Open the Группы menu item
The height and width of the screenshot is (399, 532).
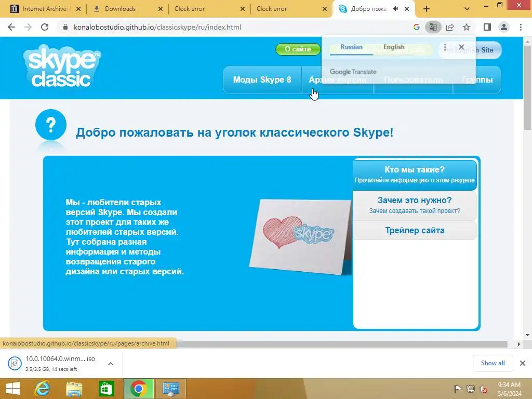point(477,79)
